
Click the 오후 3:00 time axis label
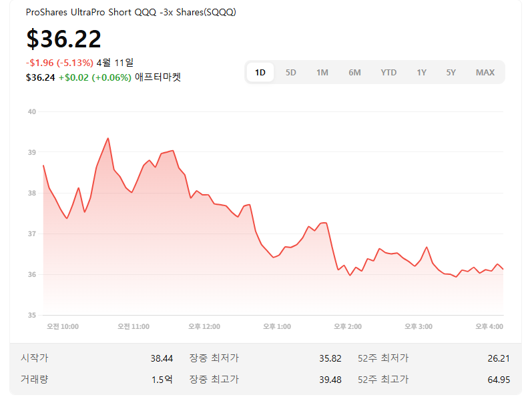pos(419,326)
